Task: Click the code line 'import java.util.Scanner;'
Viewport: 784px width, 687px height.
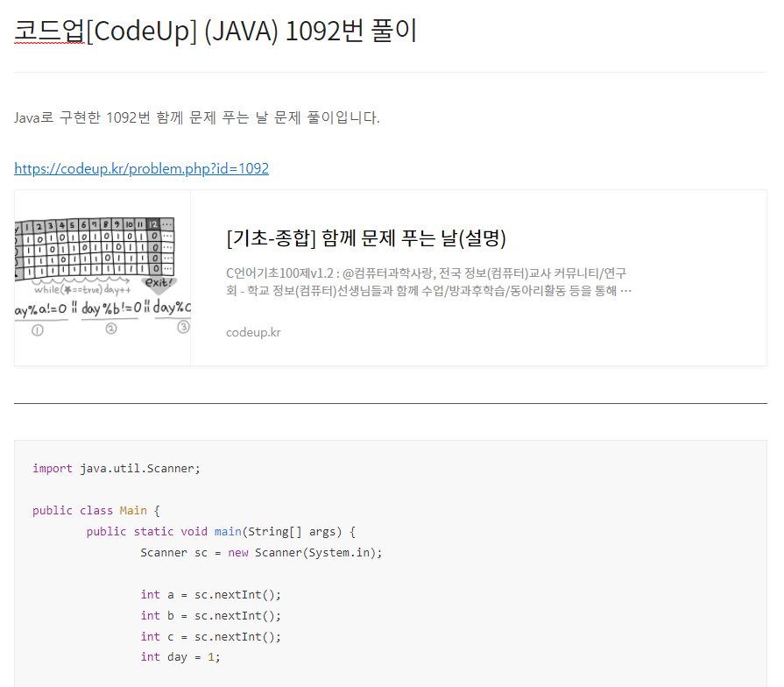Action: tap(116, 469)
